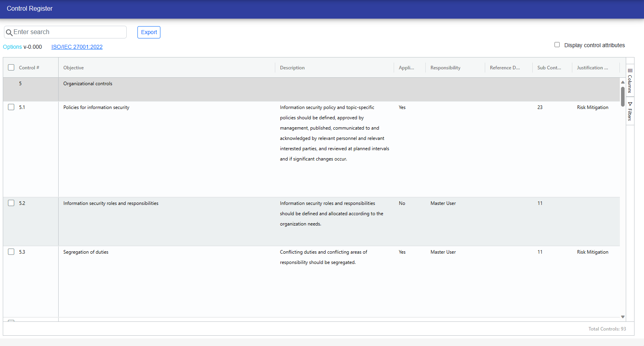Click the vertical scrollbar thumb
This screenshot has height=346, width=644.
coord(623,96)
